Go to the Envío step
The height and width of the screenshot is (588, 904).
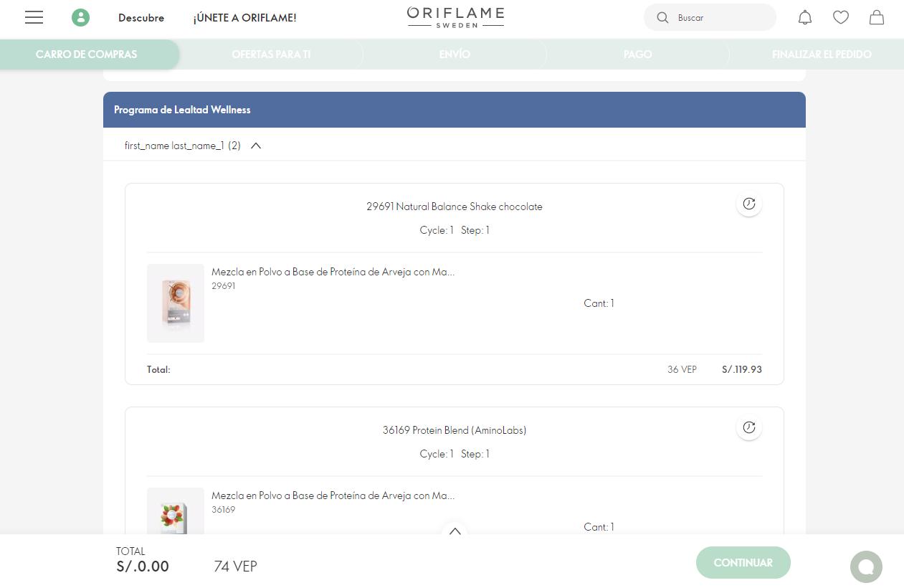[x=455, y=54]
